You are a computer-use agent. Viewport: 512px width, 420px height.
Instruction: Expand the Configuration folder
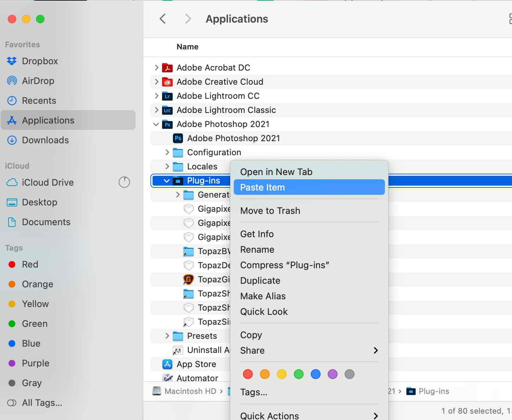pyautogui.click(x=167, y=152)
